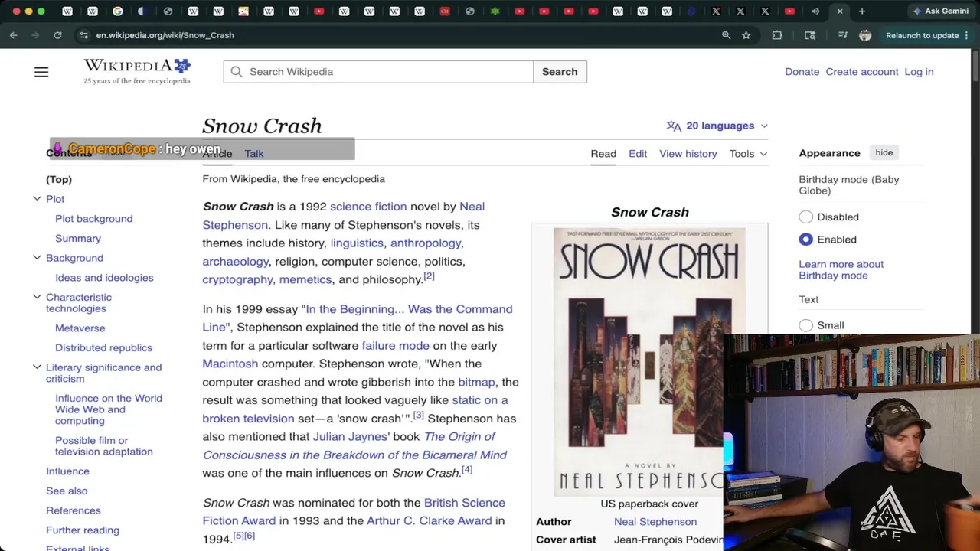This screenshot has height=551, width=980.
Task: Open the failure mode link
Action: click(395, 346)
